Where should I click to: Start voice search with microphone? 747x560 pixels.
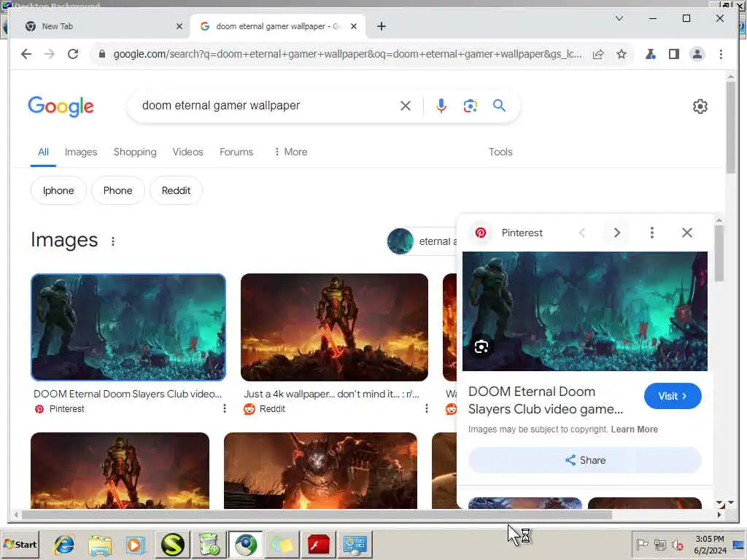(441, 106)
